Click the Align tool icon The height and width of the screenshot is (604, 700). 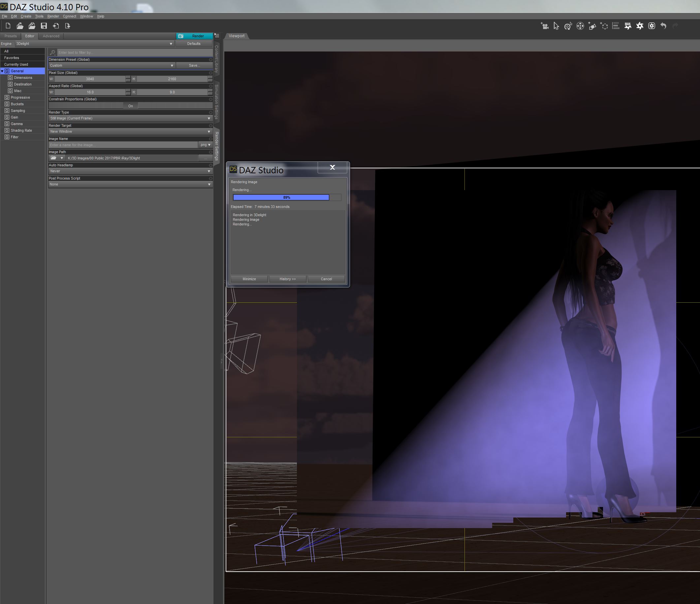pyautogui.click(x=616, y=26)
